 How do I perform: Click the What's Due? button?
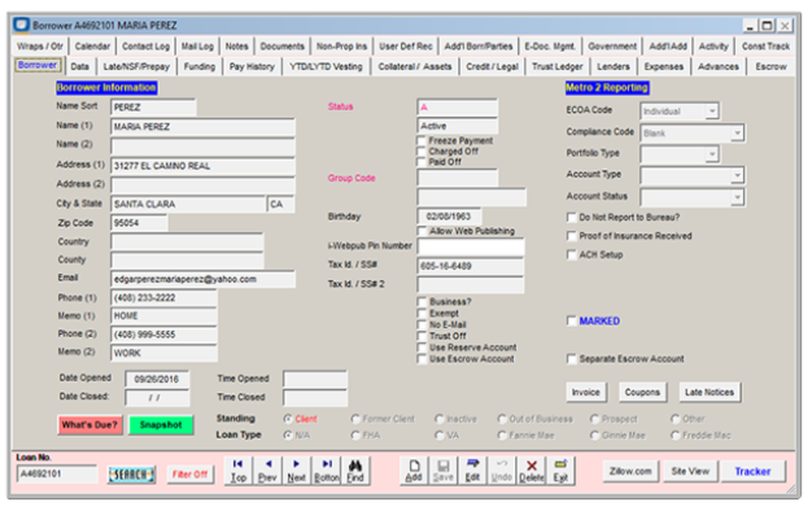89,425
